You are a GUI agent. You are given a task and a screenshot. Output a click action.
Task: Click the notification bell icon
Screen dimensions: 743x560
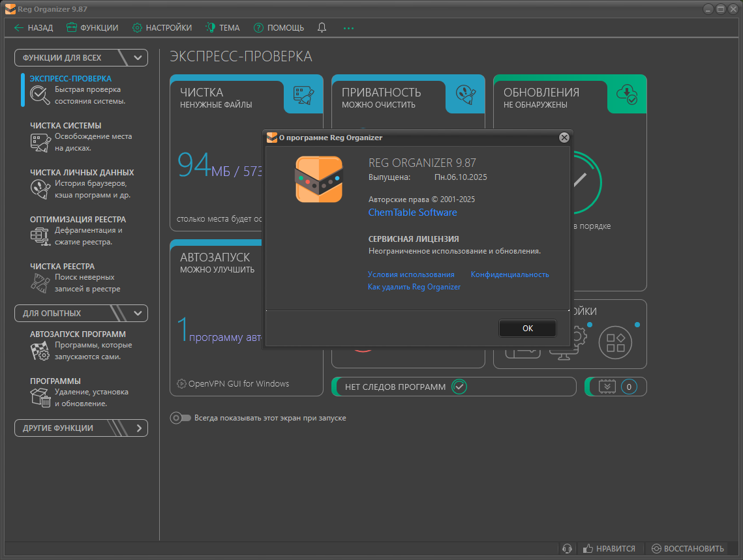[322, 27]
